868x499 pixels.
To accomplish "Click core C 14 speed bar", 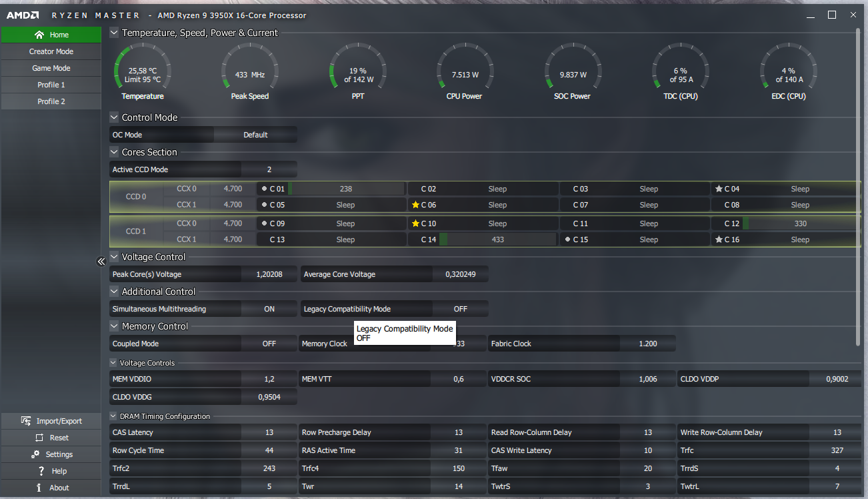I will coord(497,239).
